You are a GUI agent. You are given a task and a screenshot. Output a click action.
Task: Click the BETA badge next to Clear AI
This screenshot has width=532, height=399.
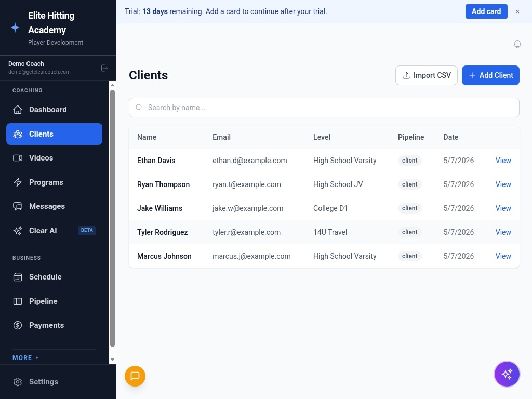pos(87,230)
